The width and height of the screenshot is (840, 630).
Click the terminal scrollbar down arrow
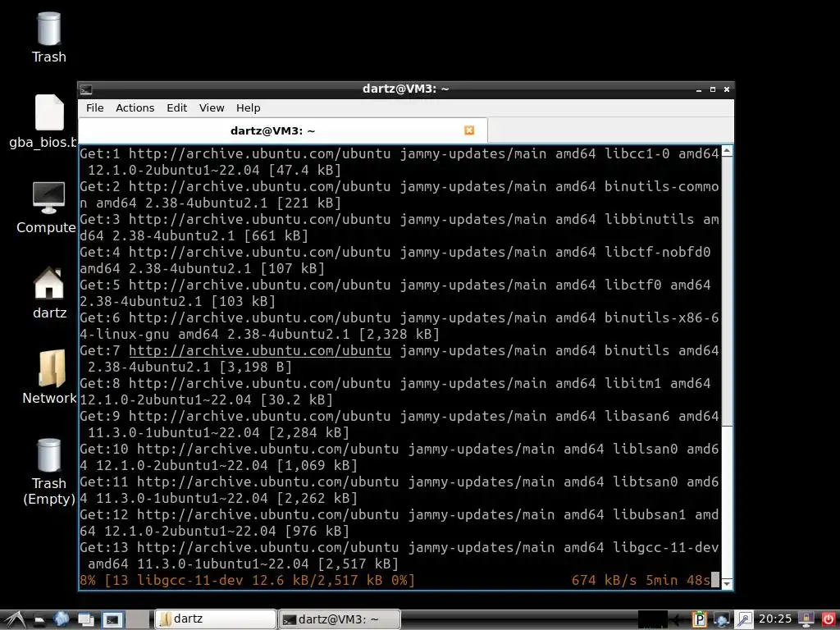[x=727, y=583]
